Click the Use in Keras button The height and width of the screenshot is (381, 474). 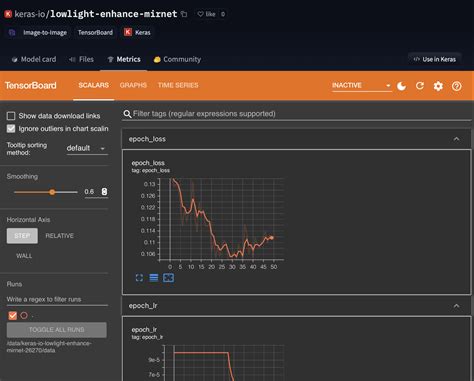435,59
